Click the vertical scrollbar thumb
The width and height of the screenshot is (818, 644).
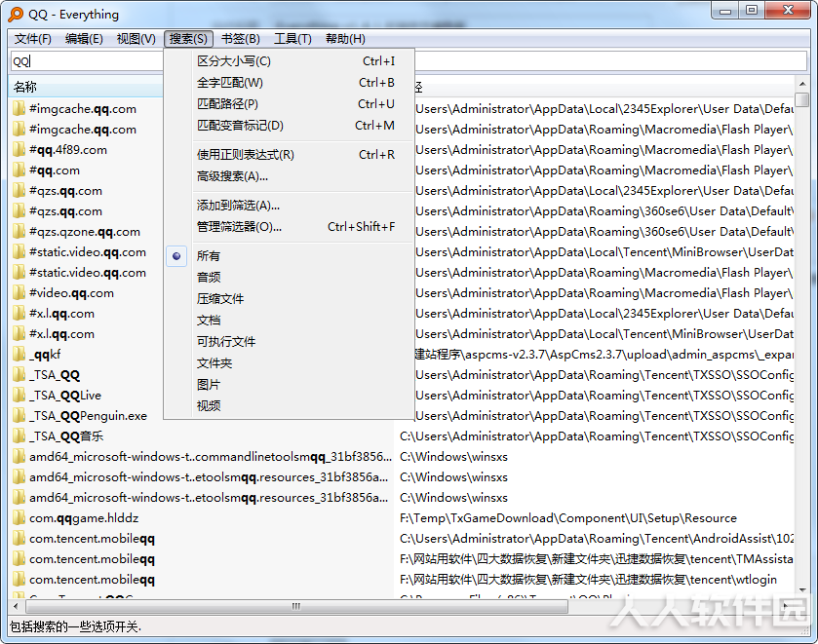[801, 99]
